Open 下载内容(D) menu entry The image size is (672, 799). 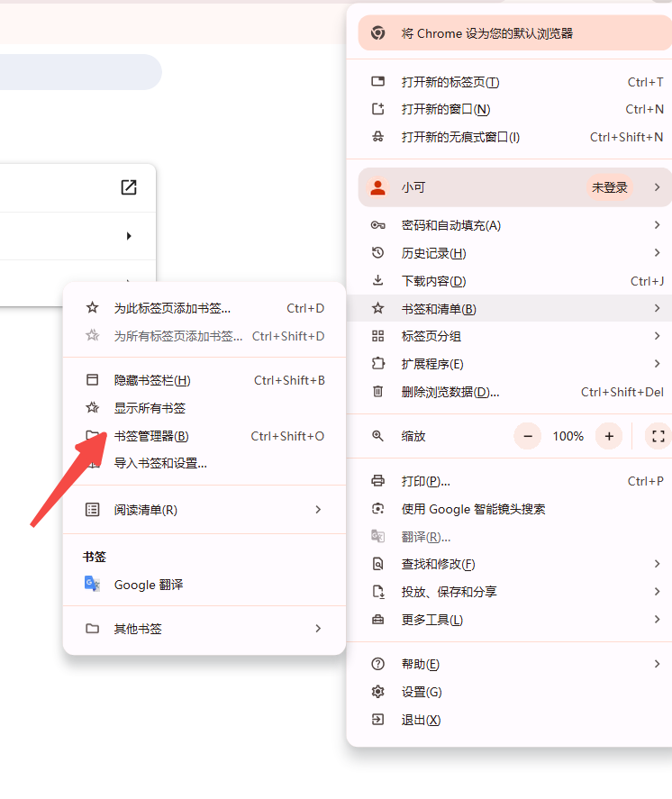(x=510, y=281)
